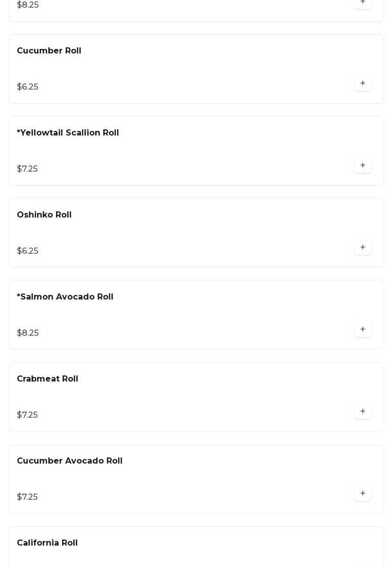Select the Cucumber Avocado Roll $7.25 price
Screen dimensions: 392x567
[x=27, y=497]
